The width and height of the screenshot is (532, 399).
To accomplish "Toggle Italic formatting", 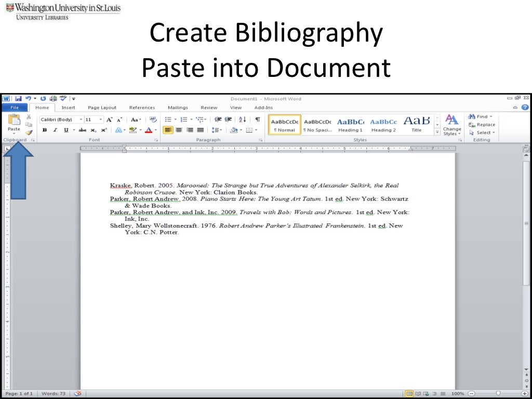I will click(x=55, y=130).
